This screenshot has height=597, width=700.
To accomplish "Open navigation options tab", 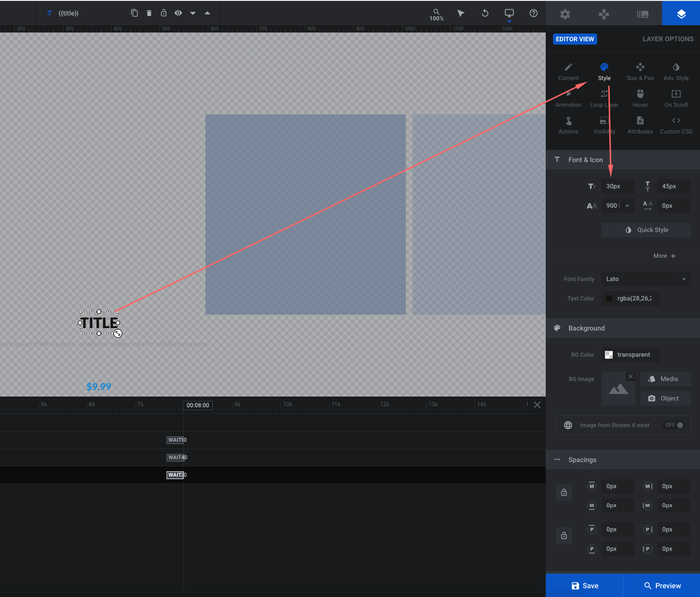I will tap(604, 14).
